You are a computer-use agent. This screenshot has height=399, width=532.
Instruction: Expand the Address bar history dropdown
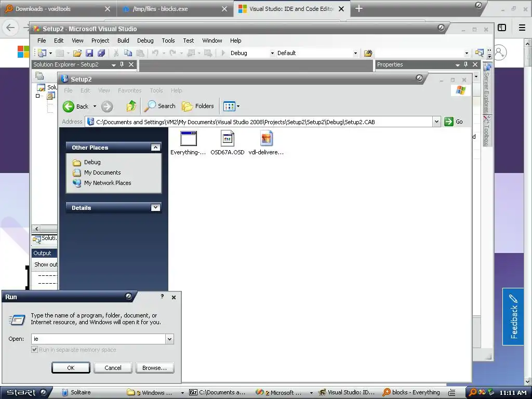tap(436, 122)
